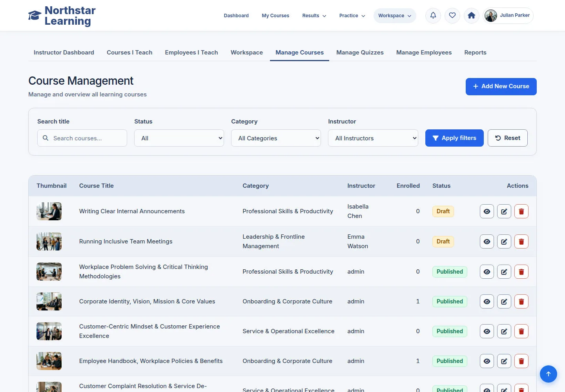Click Apply filters button
This screenshot has width=565, height=392.
(454, 138)
